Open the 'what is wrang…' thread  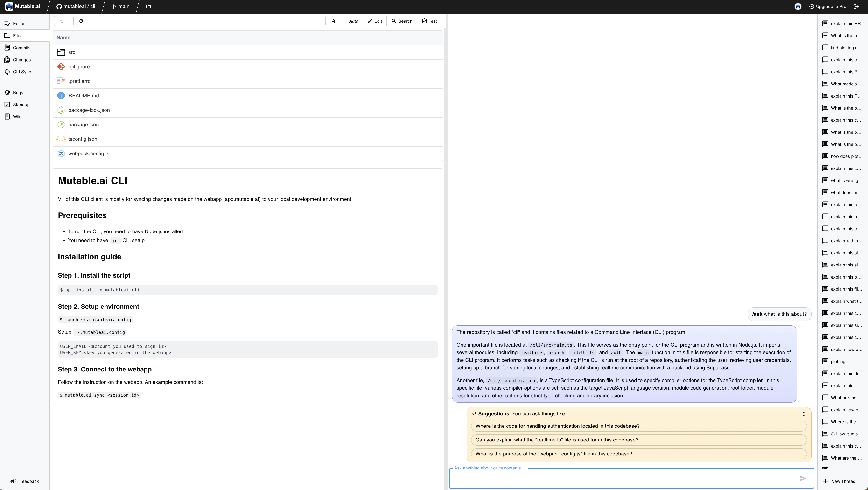pyautogui.click(x=842, y=181)
